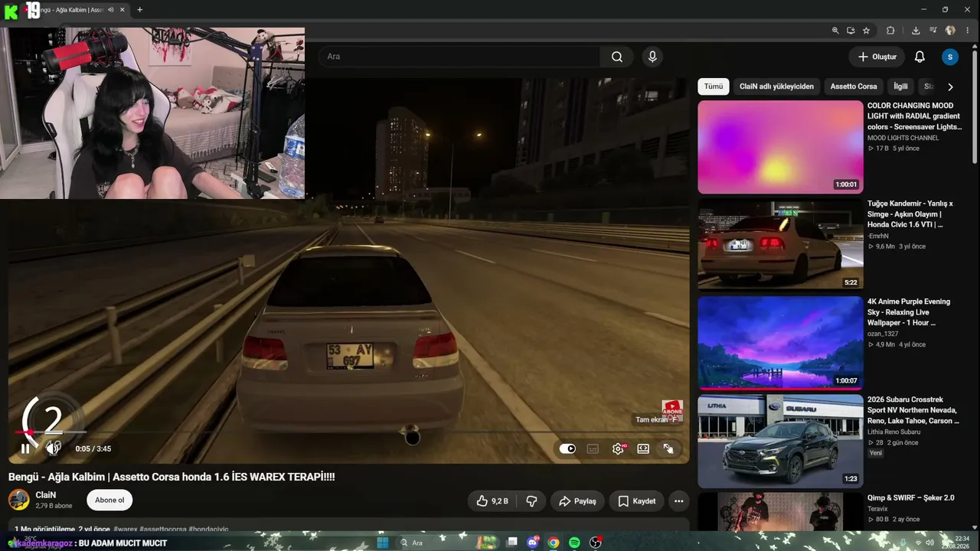
Task: Click the #assettocorsa hashtag
Action: [163, 529]
